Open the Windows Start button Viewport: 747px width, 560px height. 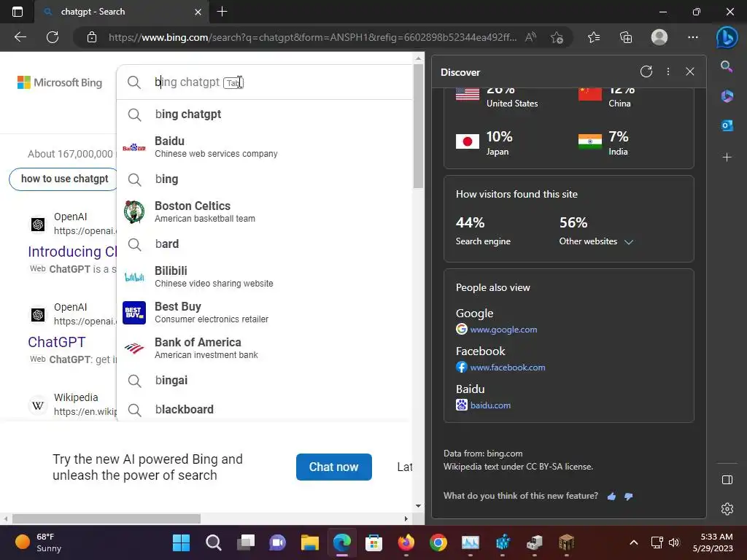[181, 542]
